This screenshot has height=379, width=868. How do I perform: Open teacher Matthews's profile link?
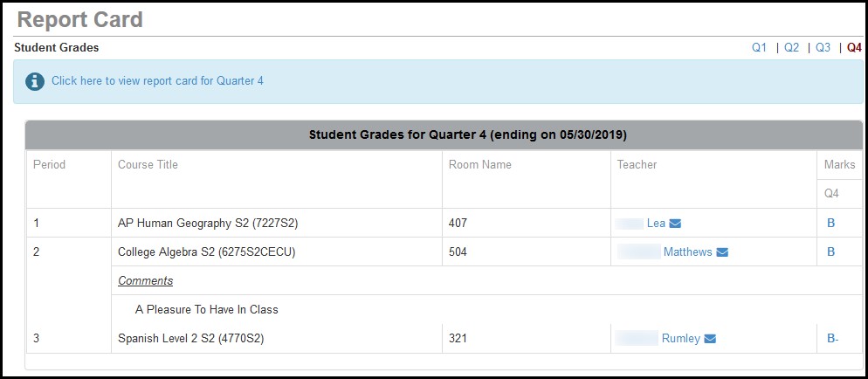point(687,252)
